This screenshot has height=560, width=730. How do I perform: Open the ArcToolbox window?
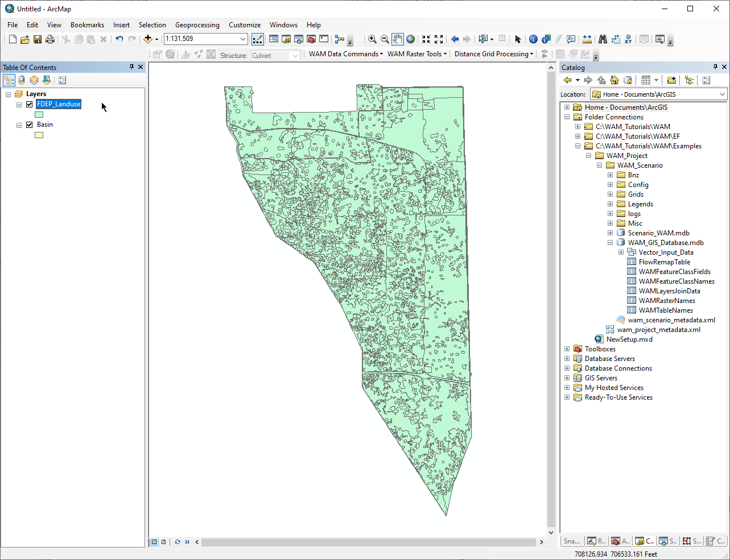tap(311, 39)
